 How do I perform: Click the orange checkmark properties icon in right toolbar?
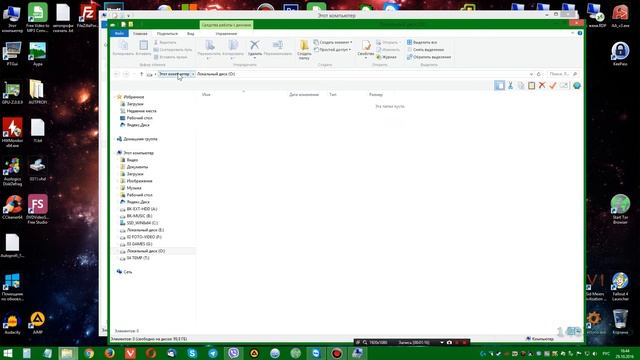[553, 85]
